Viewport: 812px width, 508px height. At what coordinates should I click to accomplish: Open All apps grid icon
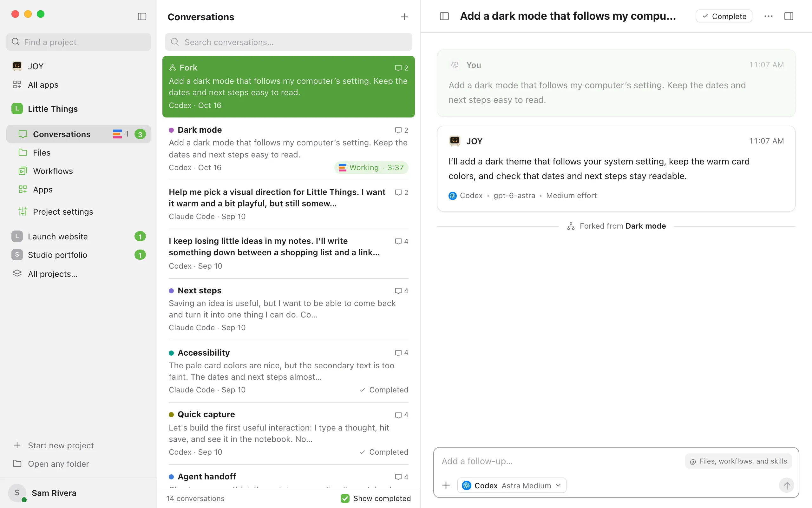pyautogui.click(x=17, y=85)
